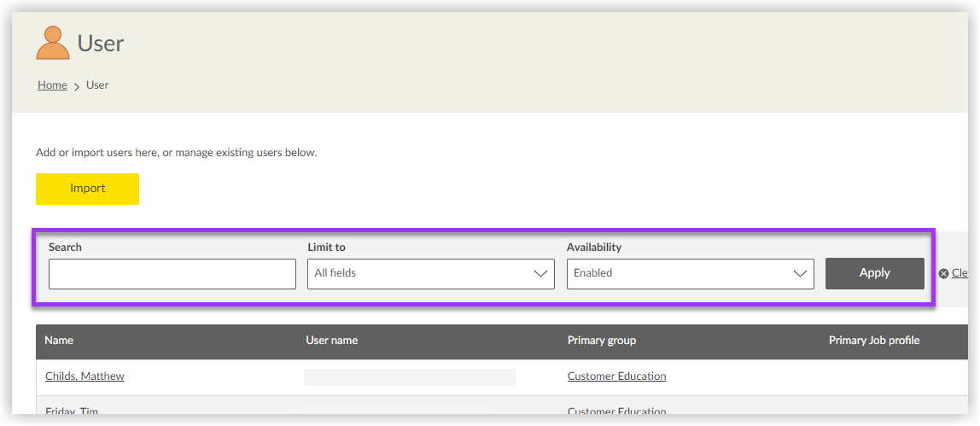The height and width of the screenshot is (426, 980).
Task: Open the Availability Enabled dropdown
Action: click(x=691, y=274)
